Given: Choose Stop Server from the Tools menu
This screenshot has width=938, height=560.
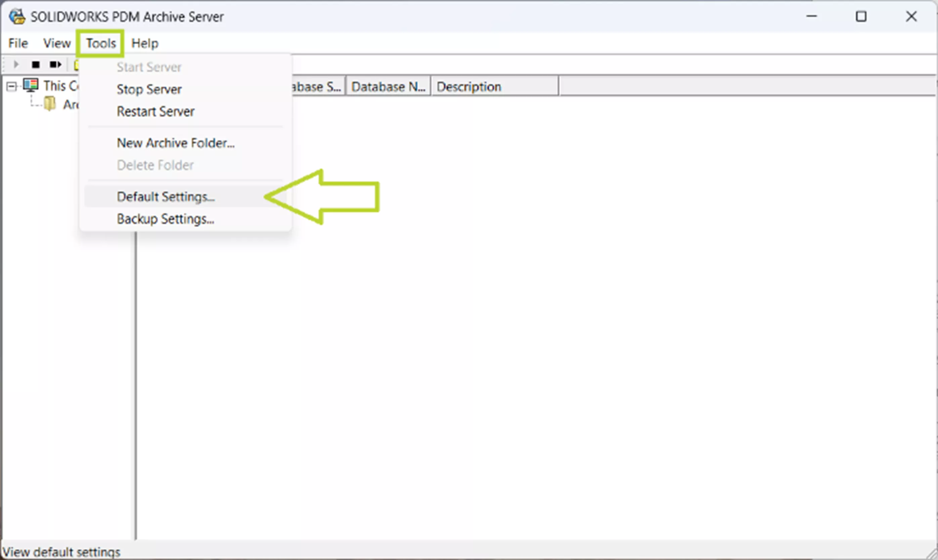Looking at the screenshot, I should (149, 89).
